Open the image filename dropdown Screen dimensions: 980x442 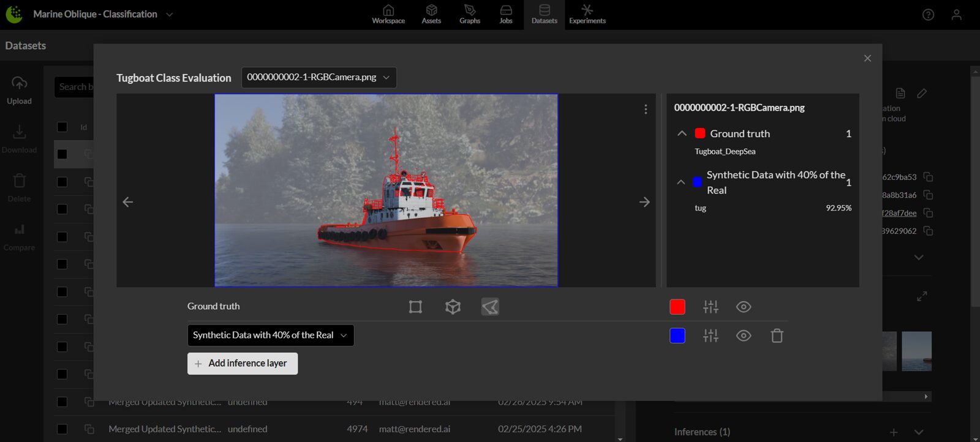(x=318, y=77)
